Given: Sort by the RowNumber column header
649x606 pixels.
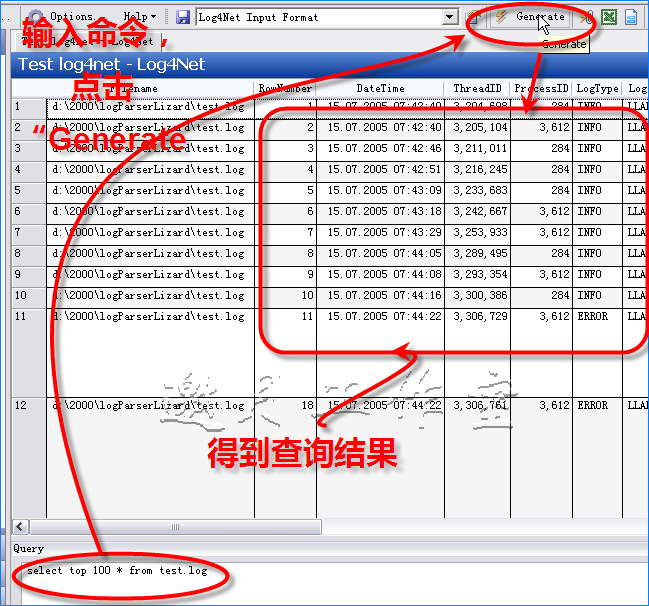Looking at the screenshot, I should 285,88.
